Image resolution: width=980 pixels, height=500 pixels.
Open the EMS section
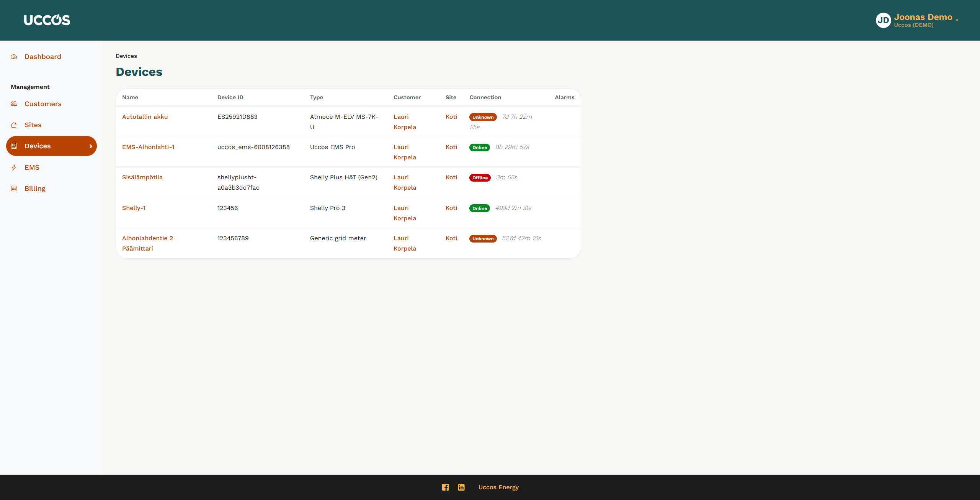(x=32, y=167)
